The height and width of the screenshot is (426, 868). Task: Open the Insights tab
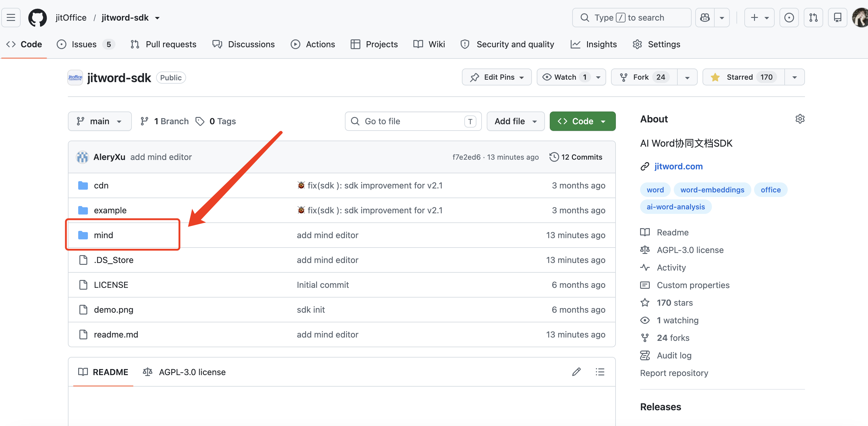(594, 44)
